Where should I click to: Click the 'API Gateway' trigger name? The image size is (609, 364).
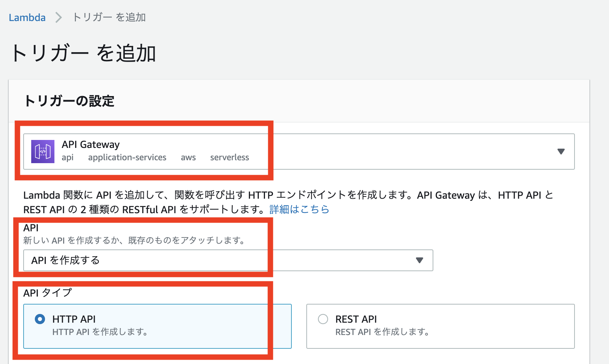91,144
